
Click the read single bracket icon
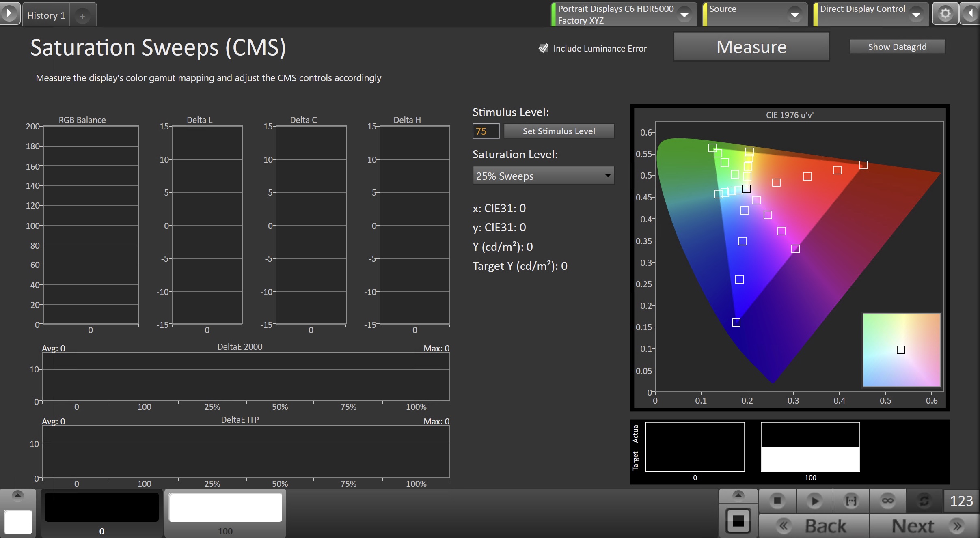pos(851,501)
